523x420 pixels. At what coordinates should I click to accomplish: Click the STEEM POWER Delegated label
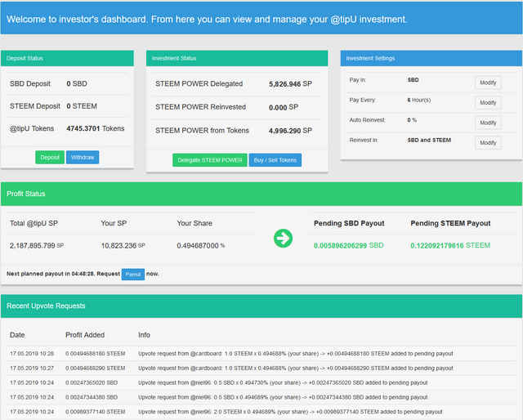199,83
